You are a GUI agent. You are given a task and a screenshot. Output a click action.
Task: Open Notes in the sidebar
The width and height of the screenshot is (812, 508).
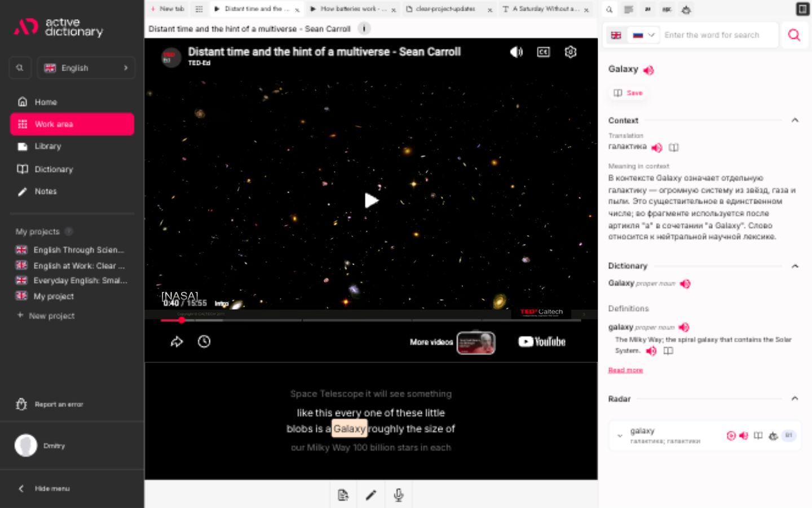[x=72, y=191]
